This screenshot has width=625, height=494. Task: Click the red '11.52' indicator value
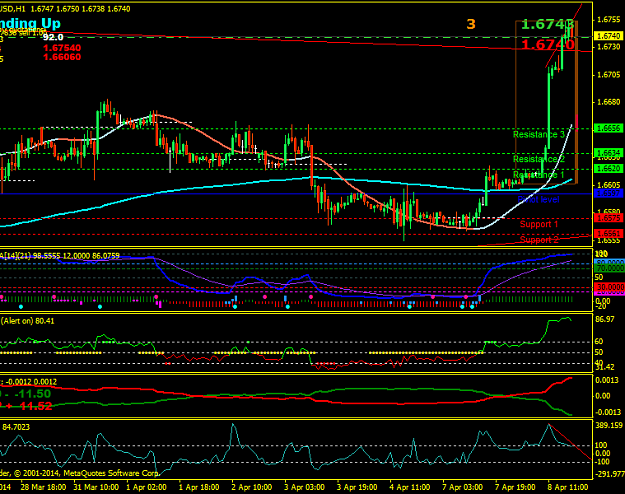35,406
